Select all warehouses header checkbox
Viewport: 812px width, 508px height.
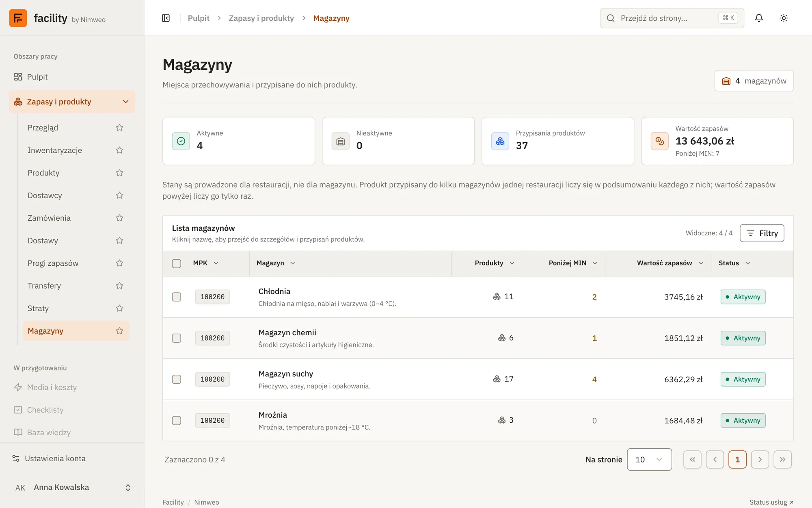tap(176, 263)
